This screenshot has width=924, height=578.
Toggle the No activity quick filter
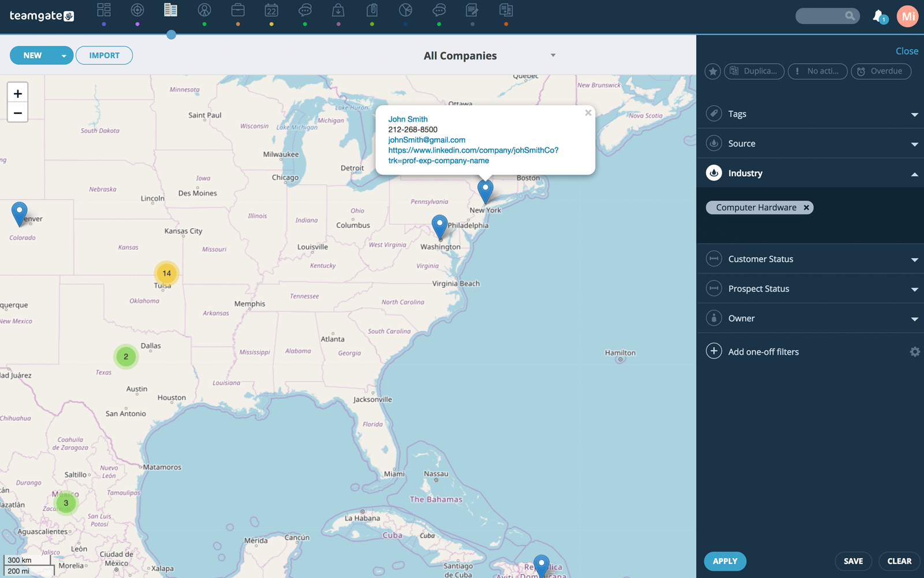click(818, 71)
